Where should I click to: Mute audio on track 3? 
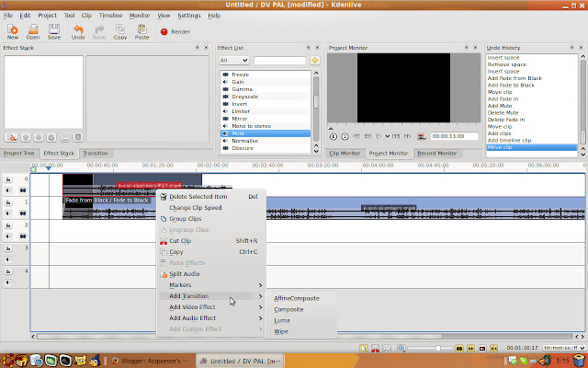point(8,259)
